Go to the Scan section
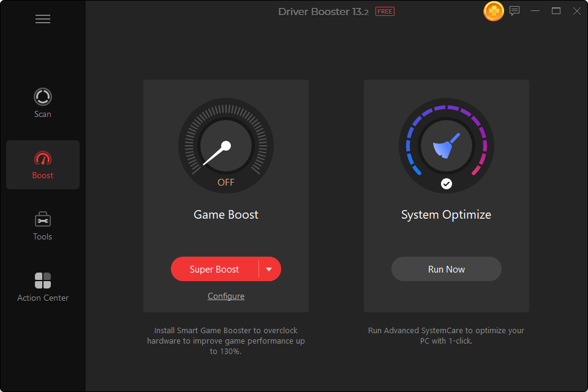 pyautogui.click(x=43, y=103)
